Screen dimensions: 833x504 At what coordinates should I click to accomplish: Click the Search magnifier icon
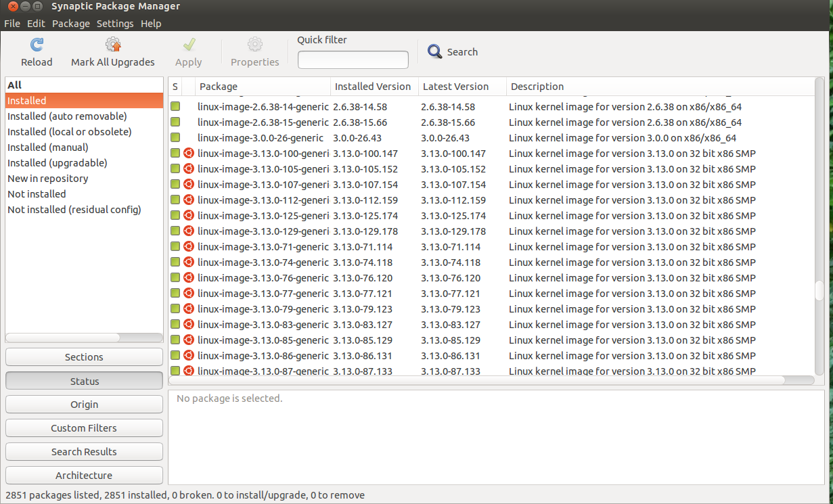pos(435,51)
